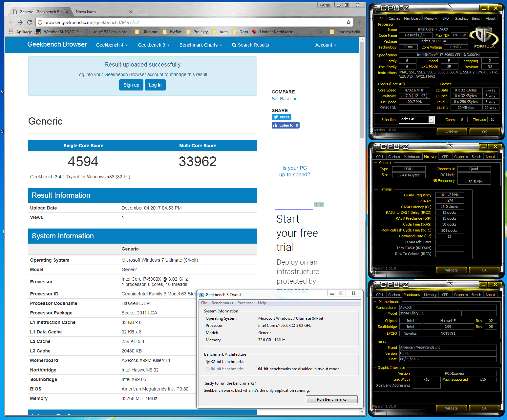Open the Inne zakładki folder

click(x=345, y=32)
